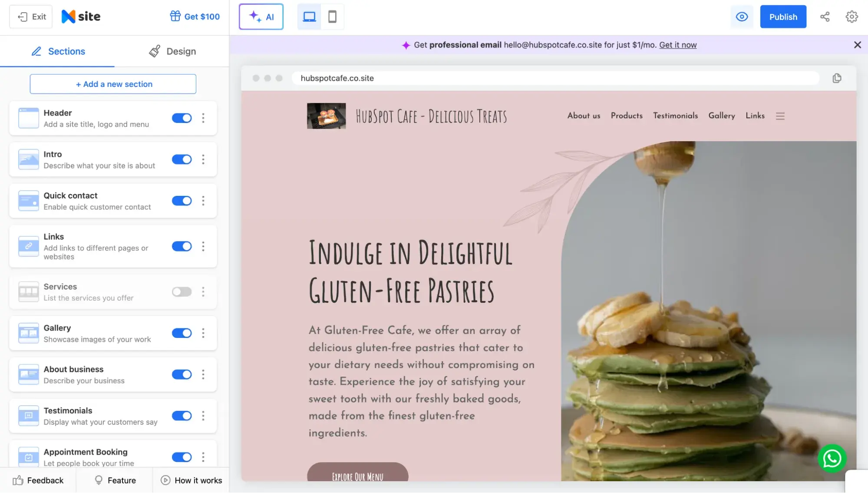Click the Get it now email offer link
This screenshot has width=868, height=493.
[678, 45]
